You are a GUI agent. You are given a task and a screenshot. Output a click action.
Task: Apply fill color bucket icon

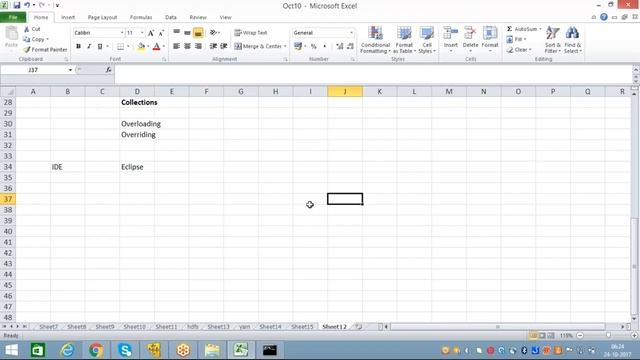[x=141, y=47]
